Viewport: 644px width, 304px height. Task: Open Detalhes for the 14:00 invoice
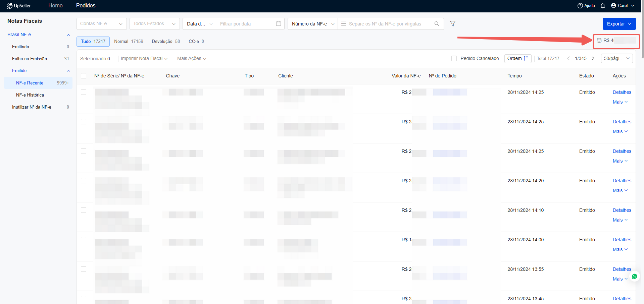pyautogui.click(x=622, y=240)
